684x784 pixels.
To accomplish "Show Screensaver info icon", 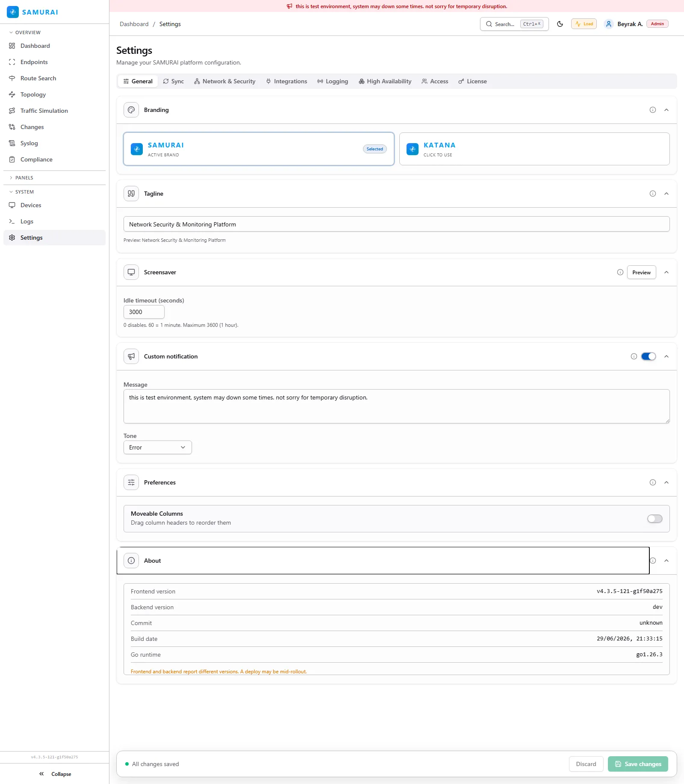I will coord(620,272).
